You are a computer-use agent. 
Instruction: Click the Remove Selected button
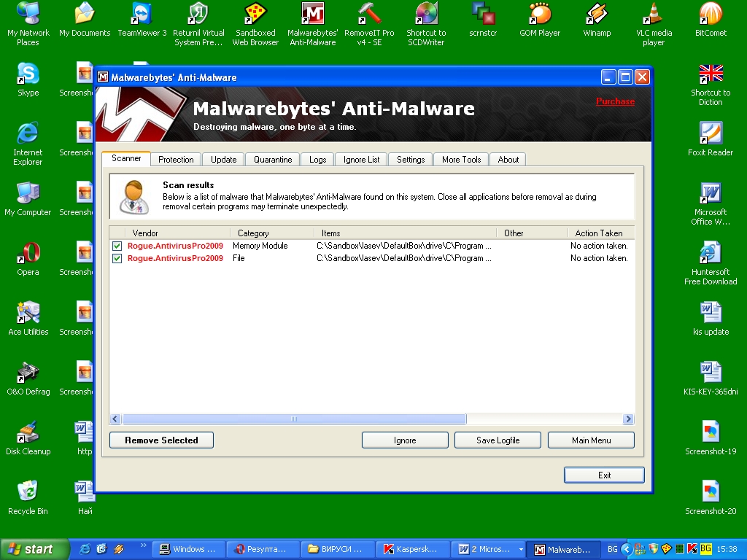click(161, 440)
